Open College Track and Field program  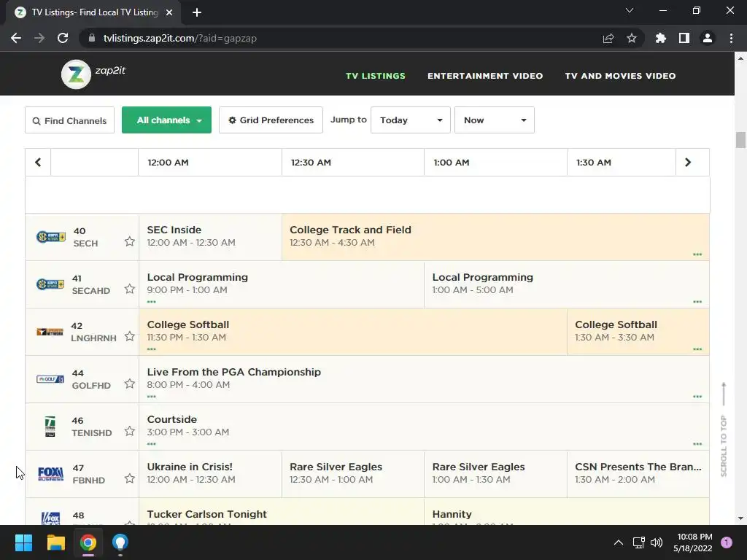[x=495, y=237]
